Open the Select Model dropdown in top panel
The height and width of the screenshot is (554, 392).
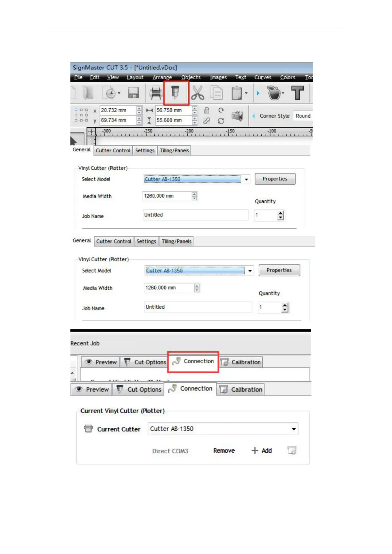coord(246,179)
